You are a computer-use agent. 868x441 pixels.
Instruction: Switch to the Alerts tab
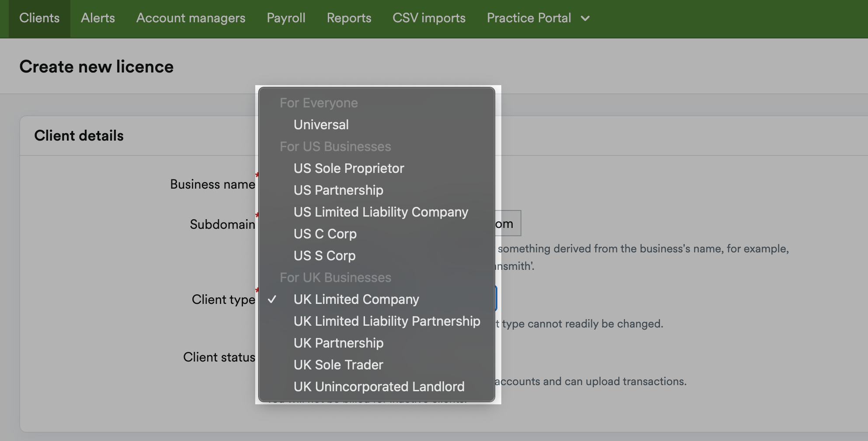[97, 18]
